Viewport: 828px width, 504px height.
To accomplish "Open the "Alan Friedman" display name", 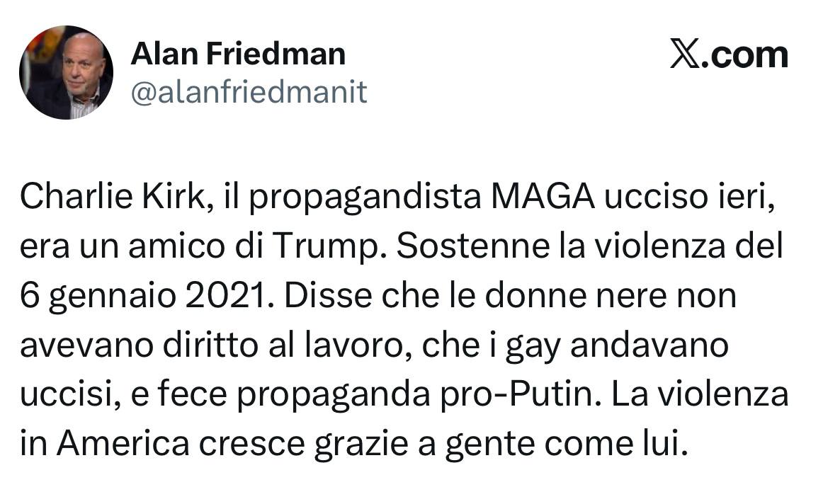I will [x=238, y=55].
